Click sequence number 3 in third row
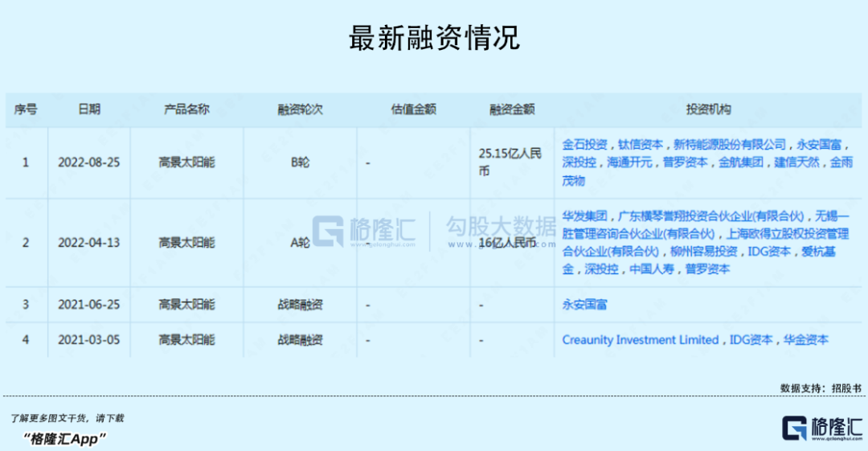This screenshot has height=451, width=868. [x=26, y=305]
